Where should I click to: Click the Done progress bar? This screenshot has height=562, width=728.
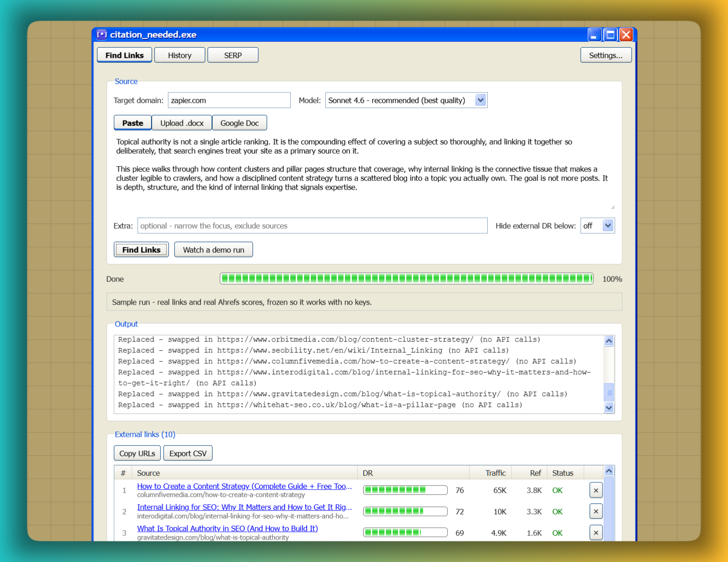click(x=407, y=279)
